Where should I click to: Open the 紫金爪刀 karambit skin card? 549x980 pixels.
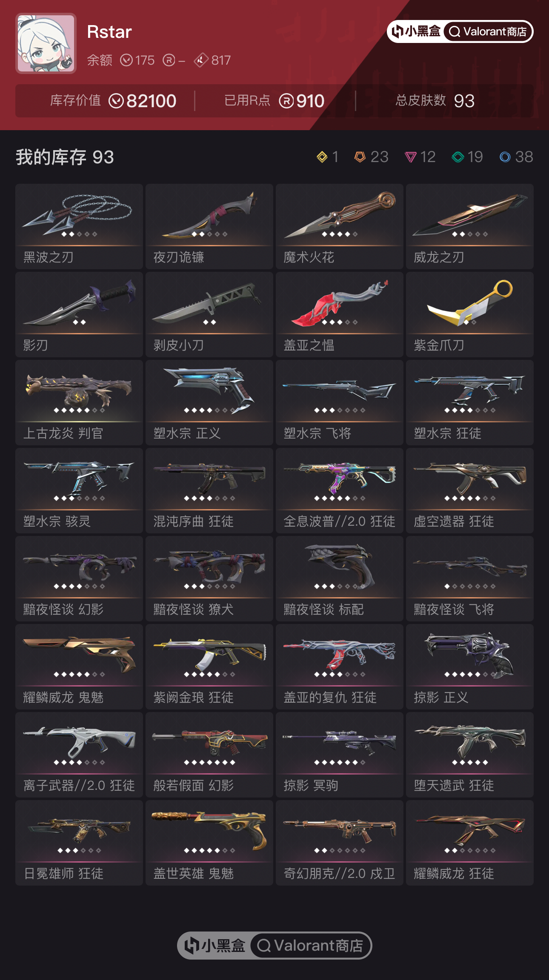point(470,314)
